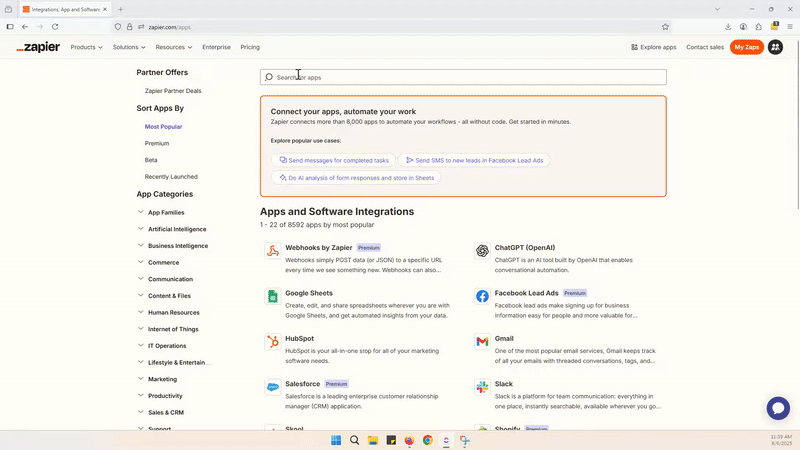
Task: Click the Facebook Lead Ads icon
Action: [x=482, y=296]
